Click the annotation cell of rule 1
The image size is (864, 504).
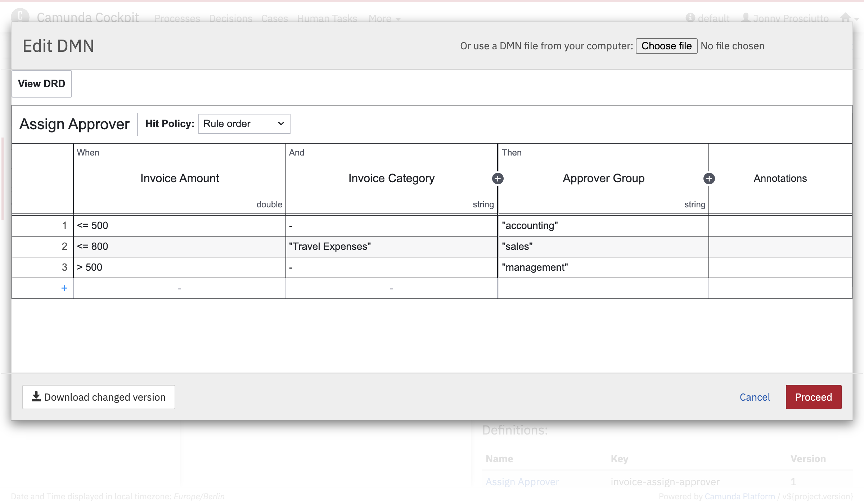point(780,226)
